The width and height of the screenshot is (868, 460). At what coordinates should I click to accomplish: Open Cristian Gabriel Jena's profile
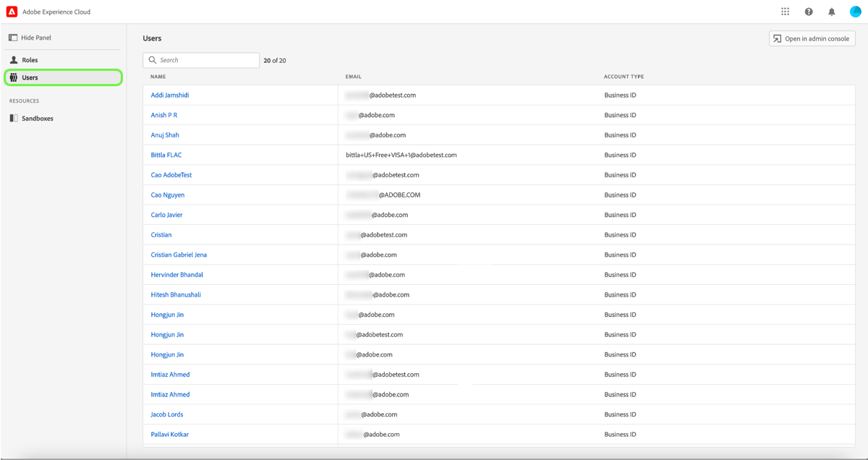point(179,255)
